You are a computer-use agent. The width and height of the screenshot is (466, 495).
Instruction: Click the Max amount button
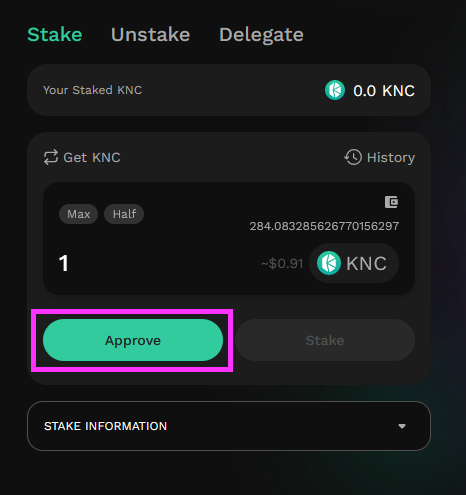coord(78,214)
